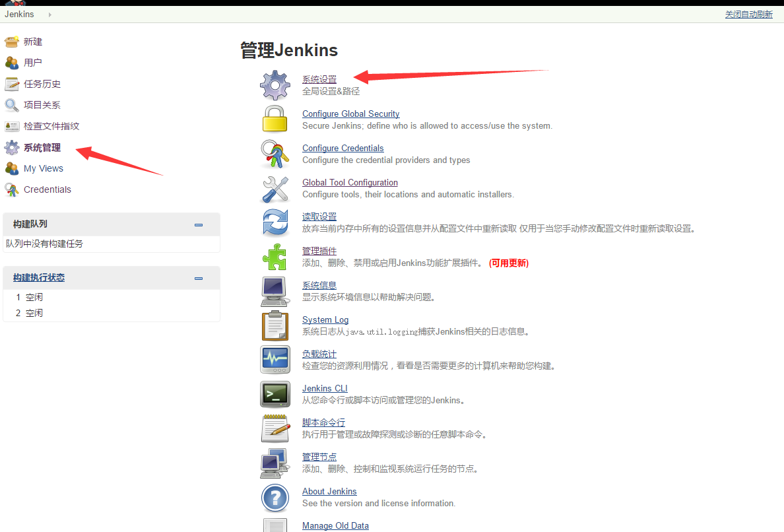784x532 pixels.
Task: Click the 全局设置&路径 description text
Action: click(331, 91)
